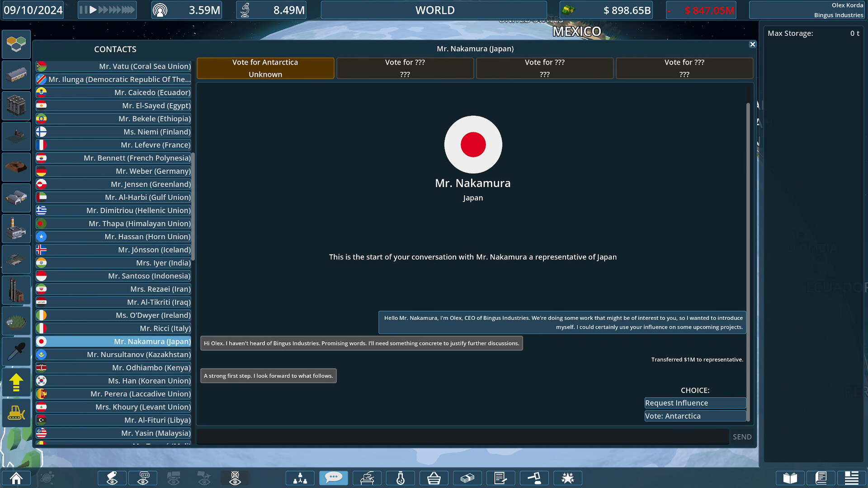Viewport: 868px width, 488px height.
Task: Toggle the targeting eye overlay
Action: (x=235, y=478)
